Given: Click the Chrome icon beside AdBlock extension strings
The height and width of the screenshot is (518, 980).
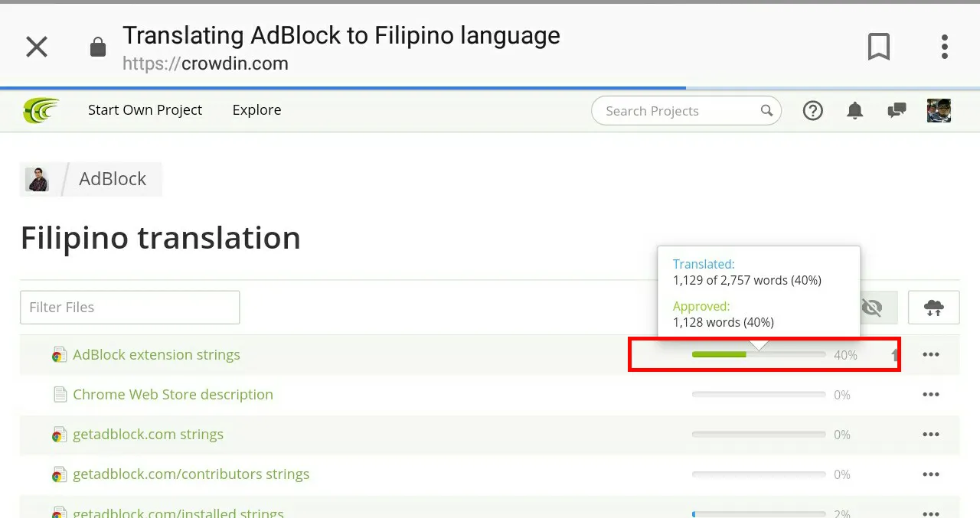Looking at the screenshot, I should (60, 355).
